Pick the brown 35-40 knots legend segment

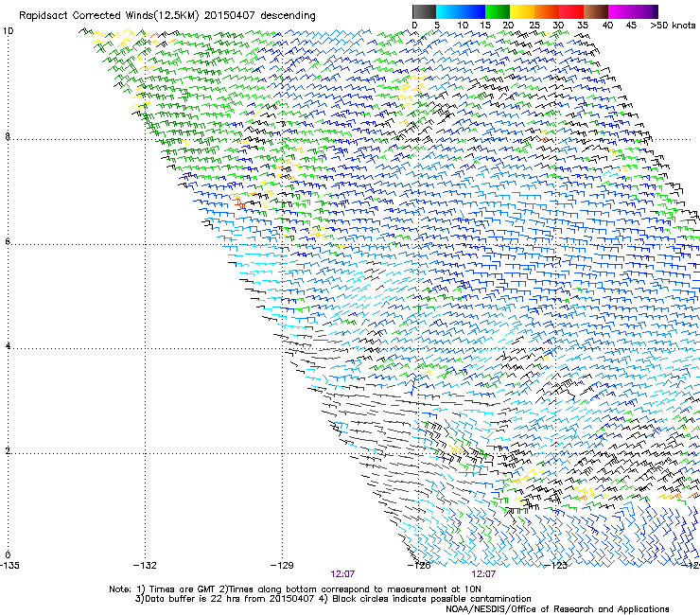point(596,11)
